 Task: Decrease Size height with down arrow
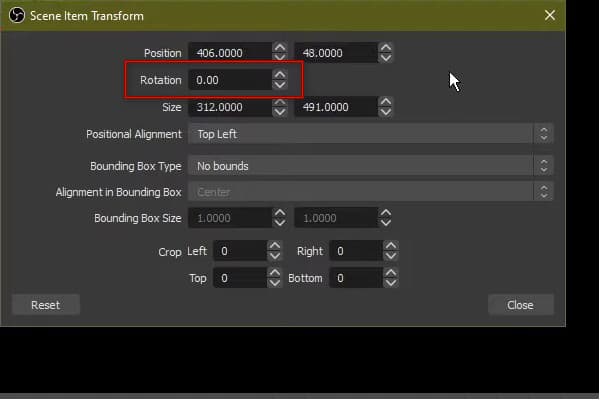[386, 112]
